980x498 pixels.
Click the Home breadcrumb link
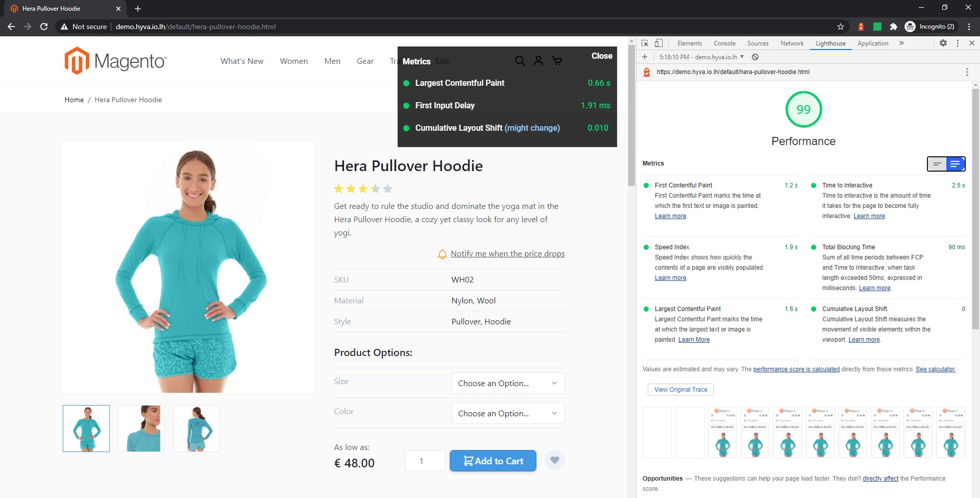(x=74, y=100)
